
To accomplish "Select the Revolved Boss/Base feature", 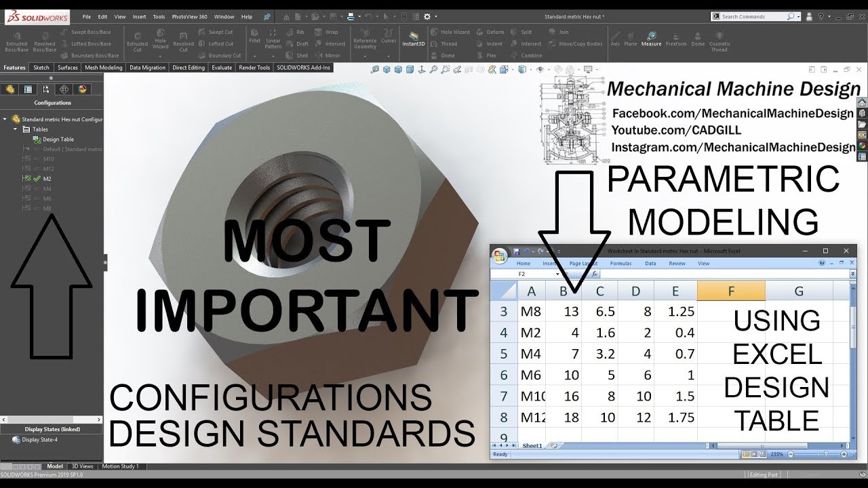I will pyautogui.click(x=45, y=41).
